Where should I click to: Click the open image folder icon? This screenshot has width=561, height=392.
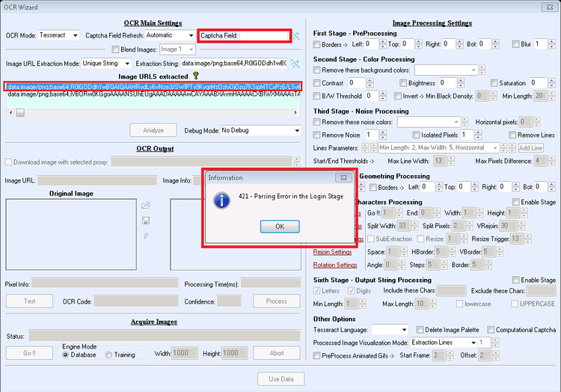(146, 205)
